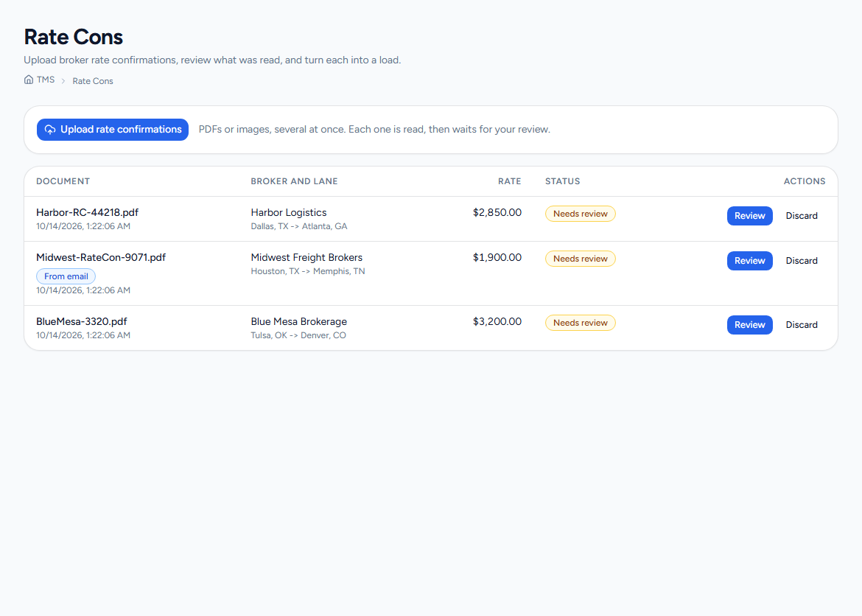Select file name Midwest-RateCon-9071.pdf
This screenshot has height=616, width=862.
[101, 257]
